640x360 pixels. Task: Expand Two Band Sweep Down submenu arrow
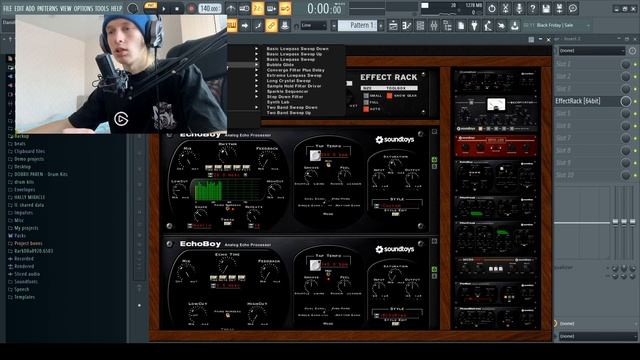click(257, 107)
